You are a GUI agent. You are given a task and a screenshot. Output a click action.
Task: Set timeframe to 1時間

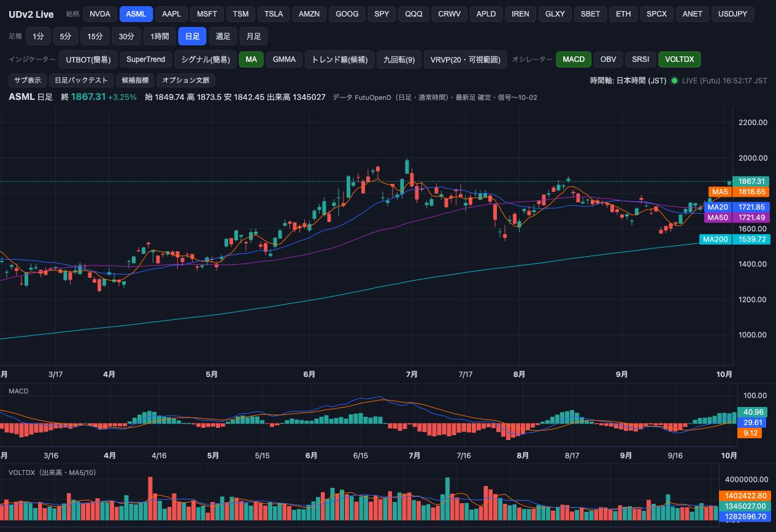point(159,37)
